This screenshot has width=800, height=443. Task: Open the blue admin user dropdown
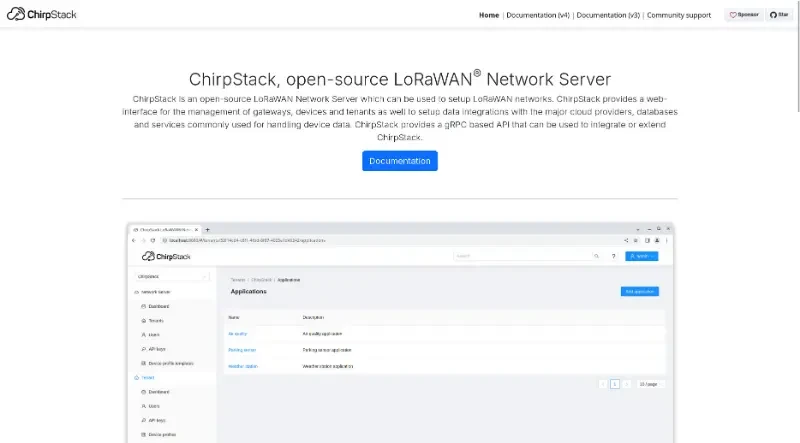click(641, 256)
